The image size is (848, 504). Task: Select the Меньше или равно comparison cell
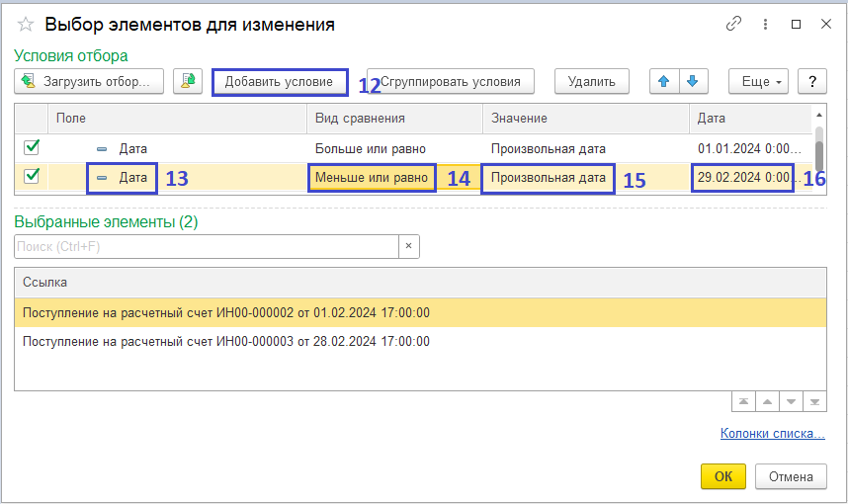click(372, 178)
